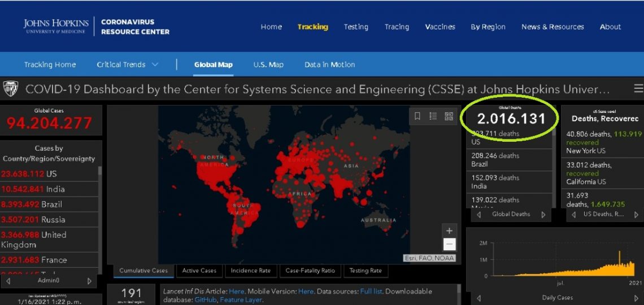This screenshot has height=305, width=644.
Task: Zoom in on the map with plus button
Action: click(449, 230)
